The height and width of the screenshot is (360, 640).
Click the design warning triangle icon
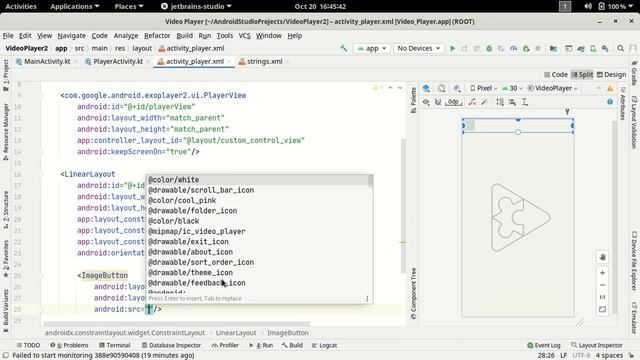click(610, 88)
